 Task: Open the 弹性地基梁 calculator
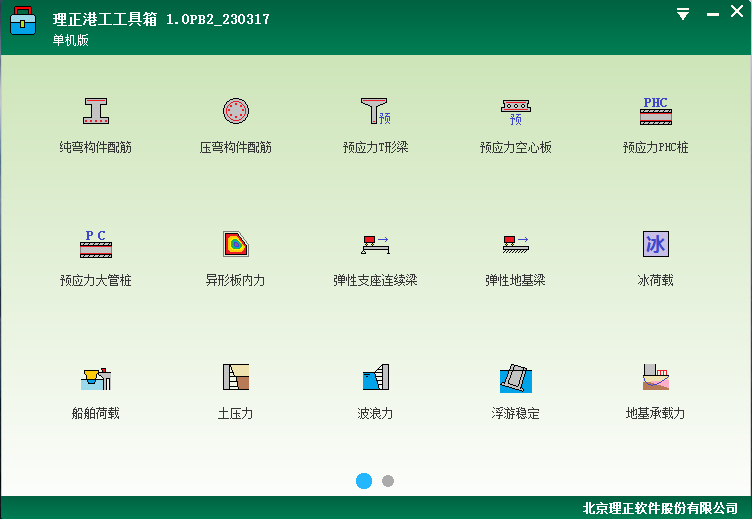pyautogui.click(x=516, y=244)
